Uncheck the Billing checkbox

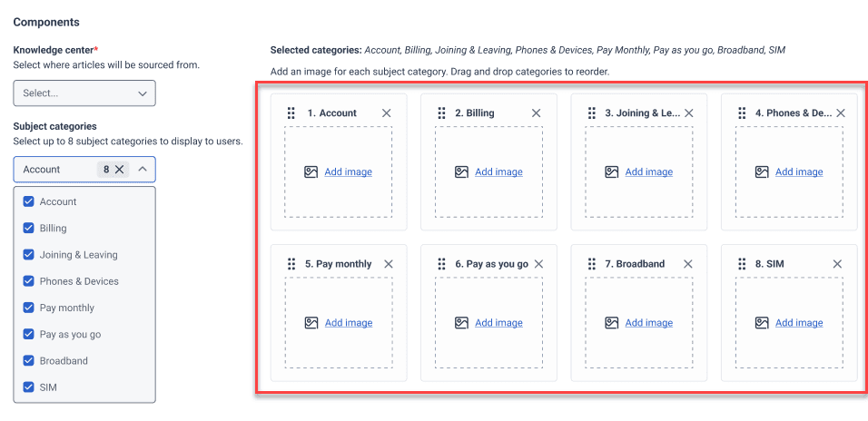[x=29, y=228]
